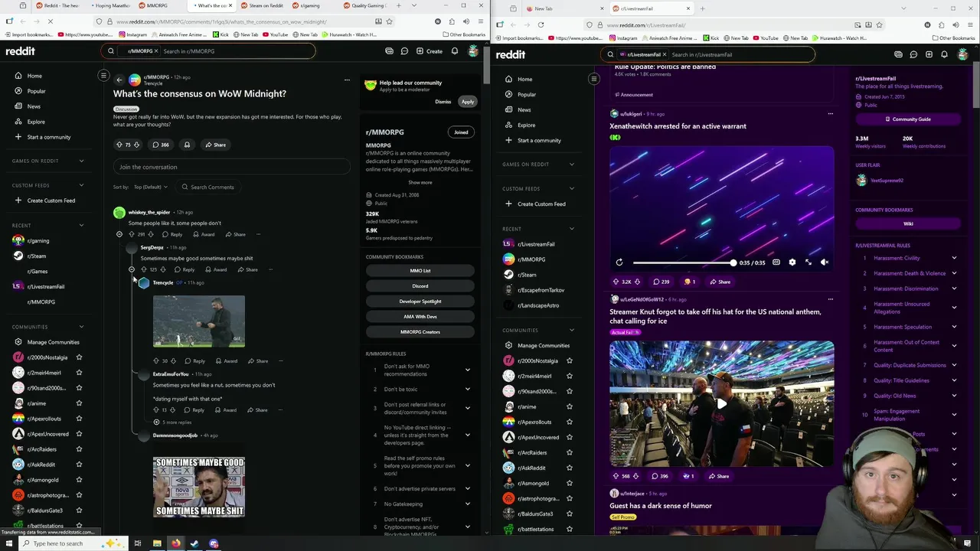The width and height of the screenshot is (980, 551).
Task: Expand rule 'No Gatekeeping'
Action: pyautogui.click(x=468, y=504)
